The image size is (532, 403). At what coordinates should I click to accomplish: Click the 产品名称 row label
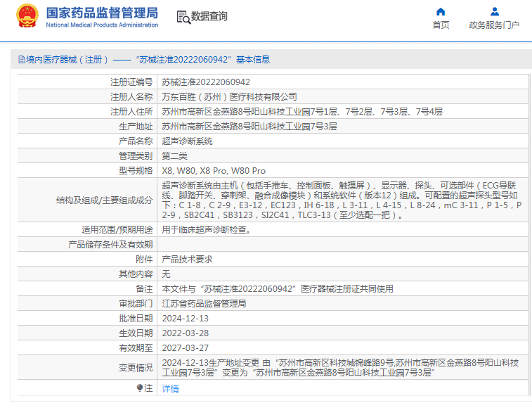136,141
